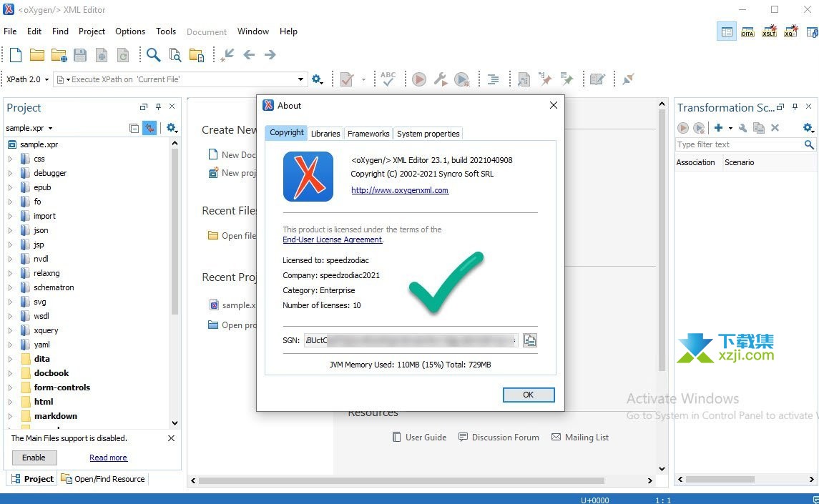Screen dimensions: 819x504
Task: Switch to the XSLT Debugger perspective icon
Action: coord(769,31)
